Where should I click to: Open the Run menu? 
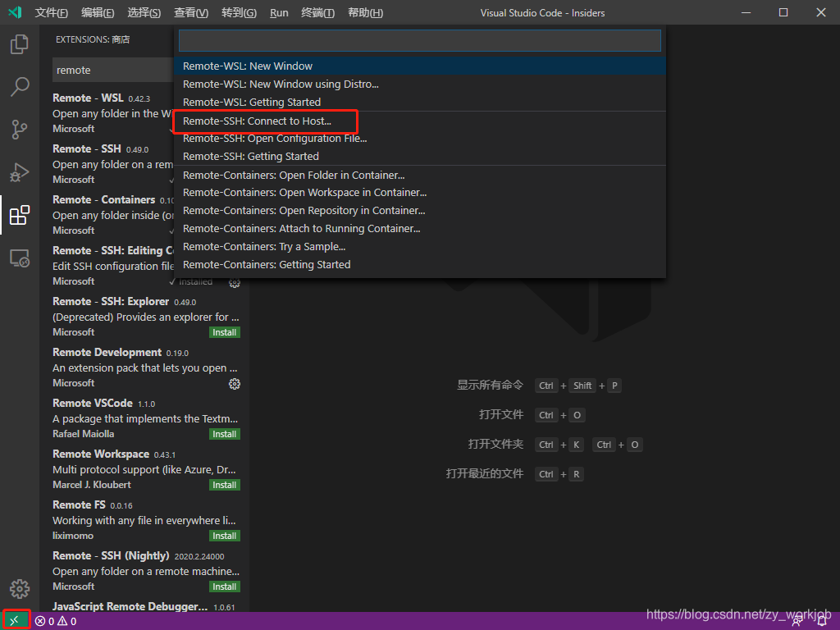pos(279,13)
